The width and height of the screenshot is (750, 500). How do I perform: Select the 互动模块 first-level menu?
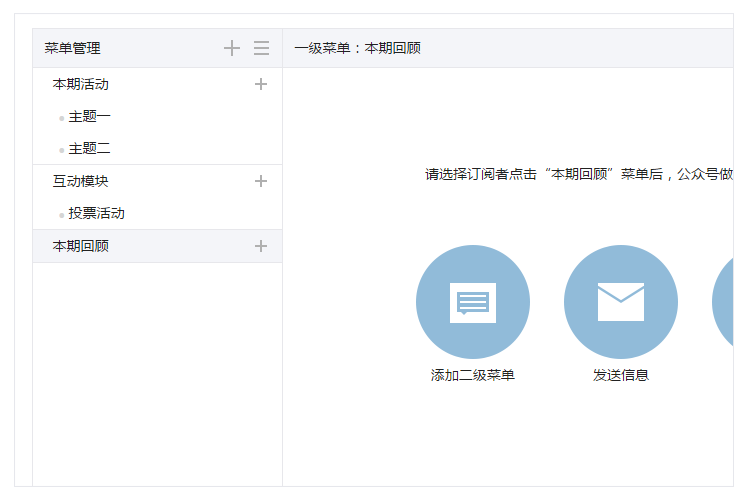click(x=81, y=181)
